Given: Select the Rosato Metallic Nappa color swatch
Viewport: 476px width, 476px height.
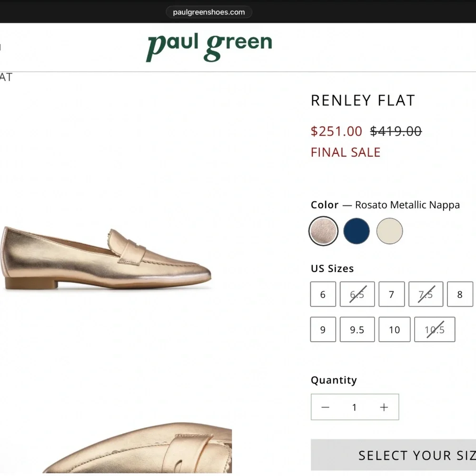Looking at the screenshot, I should (323, 231).
